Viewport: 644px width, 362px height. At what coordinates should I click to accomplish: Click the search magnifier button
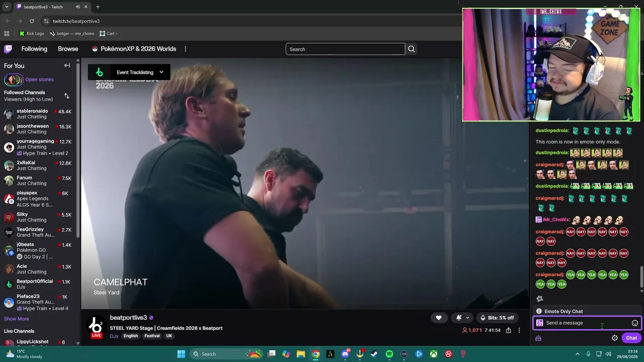(x=412, y=49)
